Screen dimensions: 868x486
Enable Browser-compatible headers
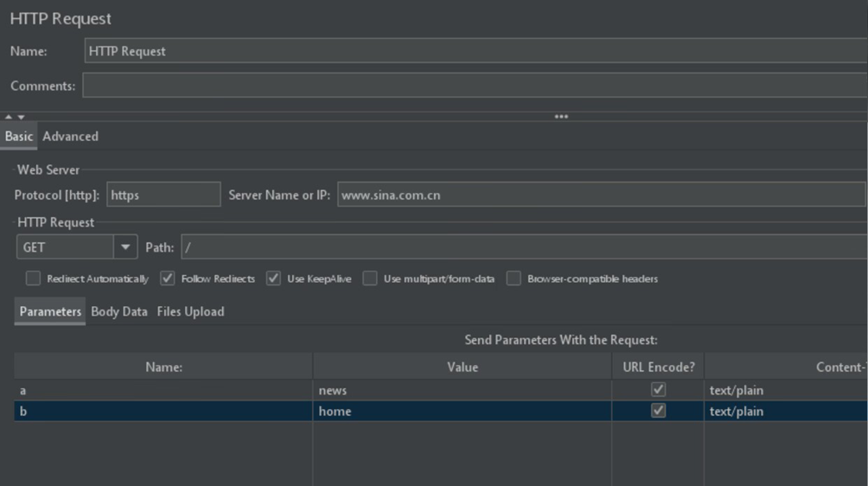514,278
